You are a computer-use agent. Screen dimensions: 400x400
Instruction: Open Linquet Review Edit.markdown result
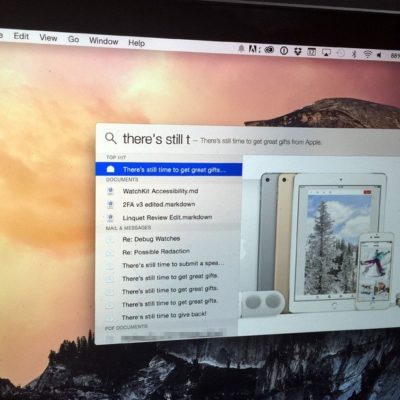167,217
